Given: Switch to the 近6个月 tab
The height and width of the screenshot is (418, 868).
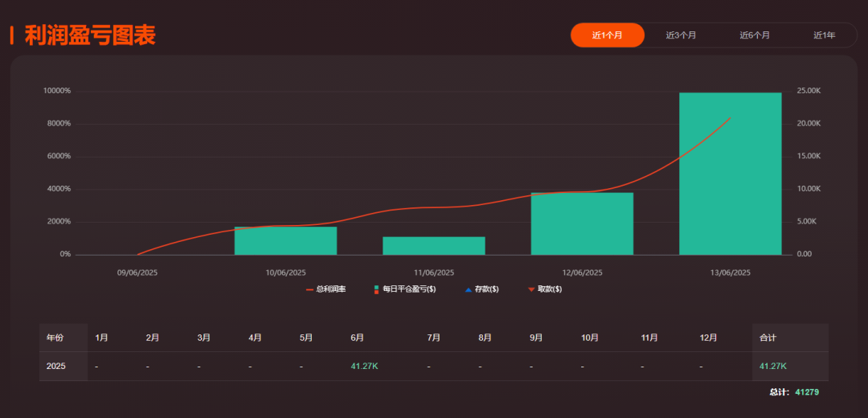Looking at the screenshot, I should [x=755, y=35].
